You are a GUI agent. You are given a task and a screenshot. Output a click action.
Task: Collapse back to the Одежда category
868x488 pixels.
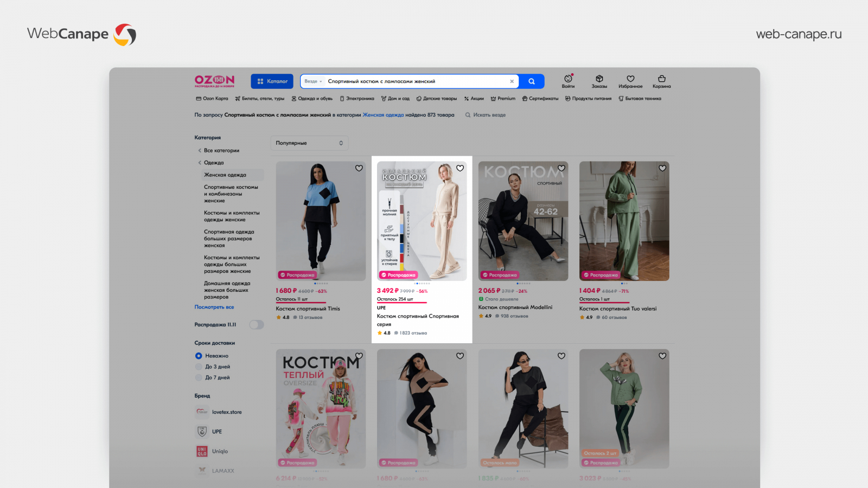[x=214, y=163]
